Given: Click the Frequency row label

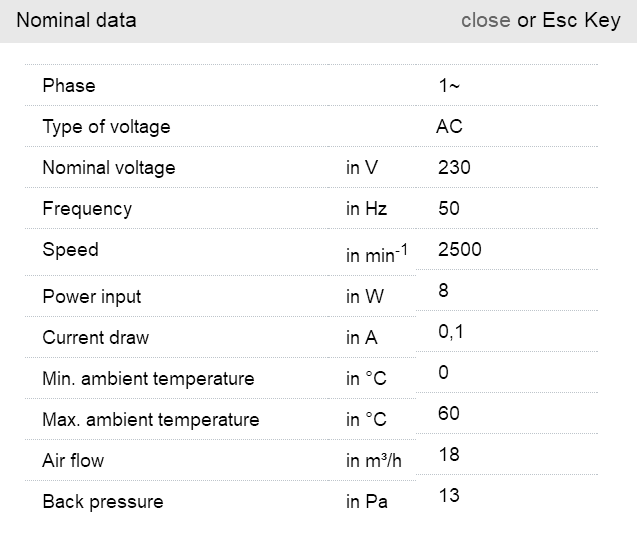Looking at the screenshot, I should coord(87,209).
